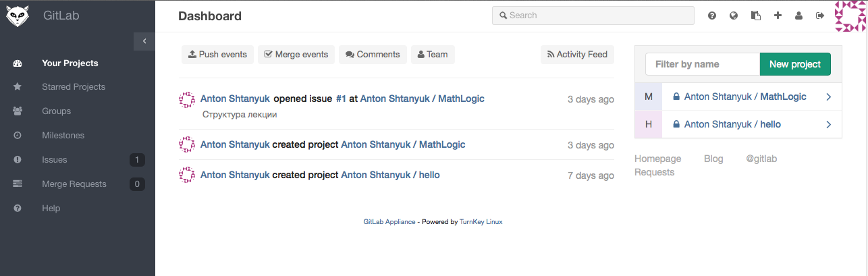Click lock icon on MathLogic project row
This screenshot has width=868, height=276.
[x=676, y=96]
